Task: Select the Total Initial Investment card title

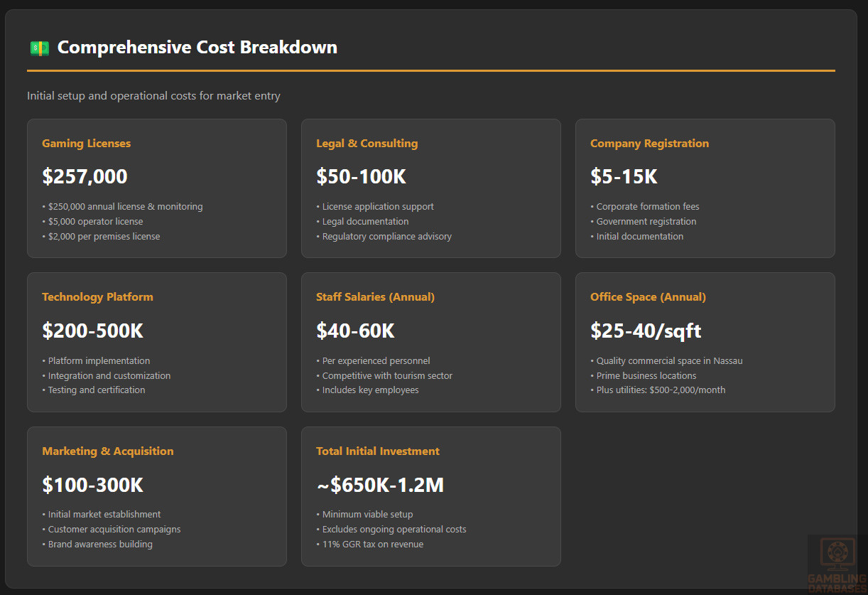Action: pos(377,451)
